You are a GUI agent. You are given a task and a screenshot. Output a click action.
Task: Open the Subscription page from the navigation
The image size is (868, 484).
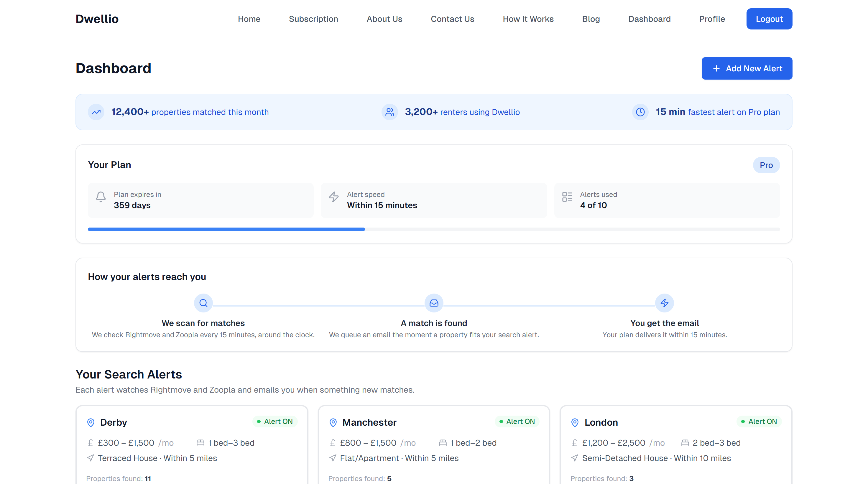pos(313,19)
